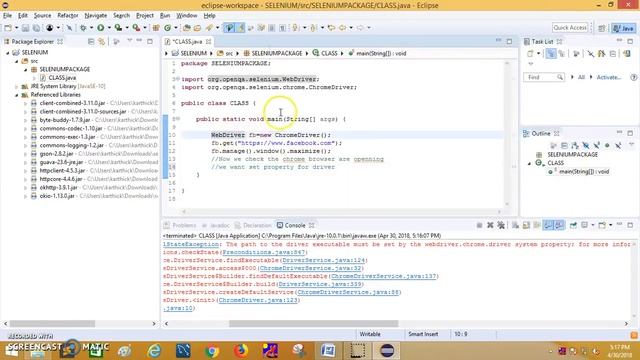Screen dimensions: 640x360
Task: Expand the JRE System Library node
Action: coord(16,87)
